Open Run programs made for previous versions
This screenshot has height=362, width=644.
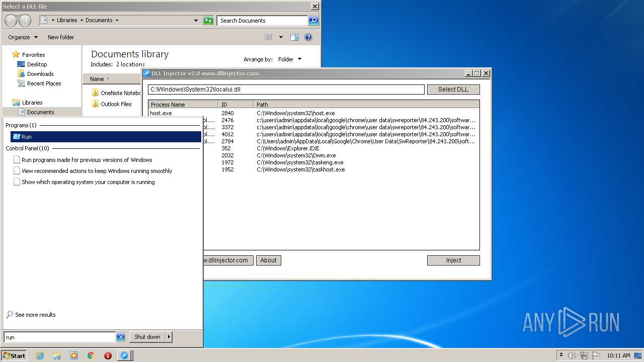point(87,160)
